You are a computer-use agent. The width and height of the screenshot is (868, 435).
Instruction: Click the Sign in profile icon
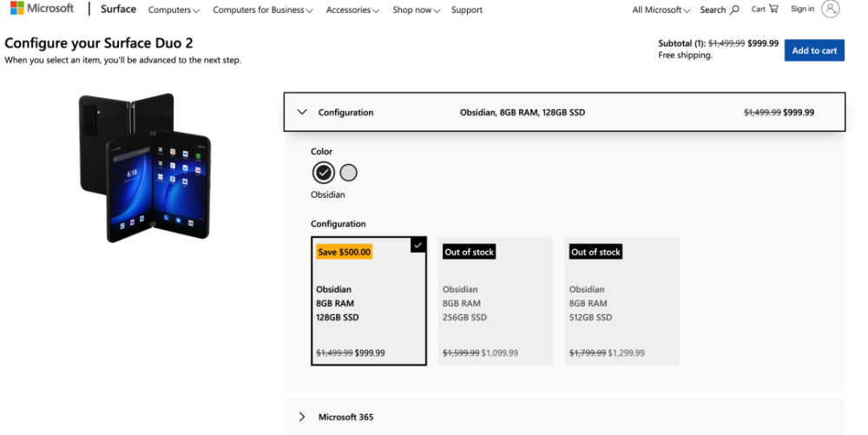pos(831,9)
